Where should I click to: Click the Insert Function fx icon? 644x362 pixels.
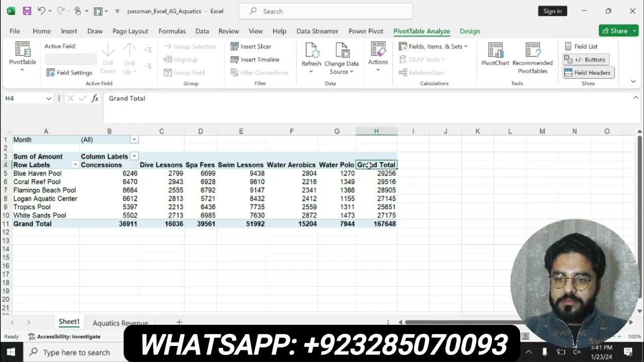coord(95,99)
